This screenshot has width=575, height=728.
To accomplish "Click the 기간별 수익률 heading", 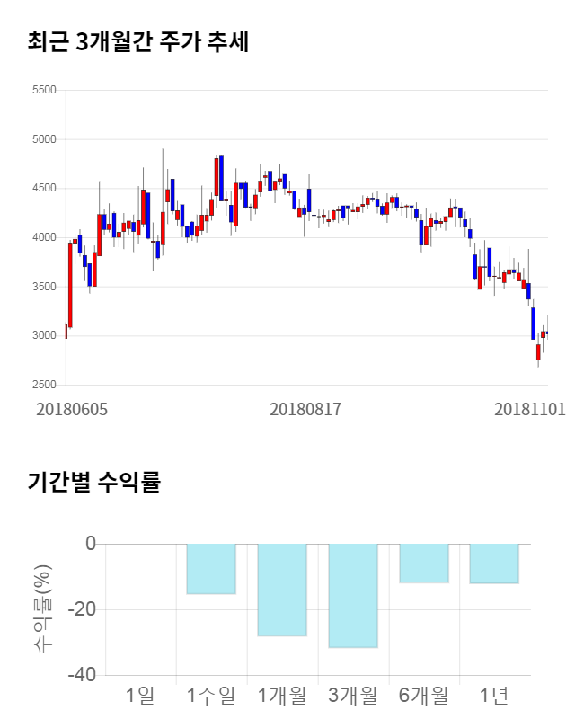I will point(94,482).
